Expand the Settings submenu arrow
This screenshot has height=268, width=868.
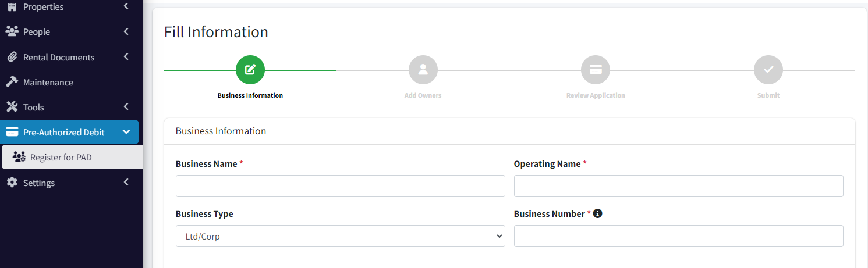click(126, 183)
